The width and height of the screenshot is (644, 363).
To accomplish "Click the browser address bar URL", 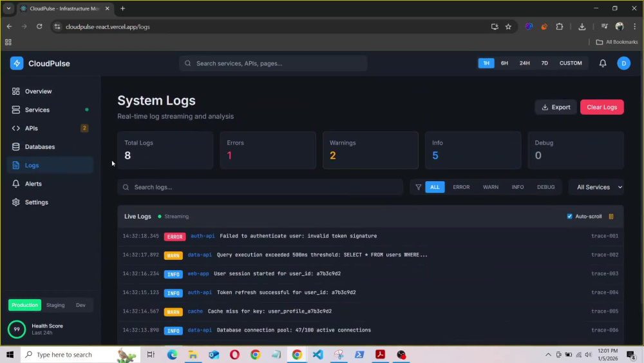I will [108, 26].
